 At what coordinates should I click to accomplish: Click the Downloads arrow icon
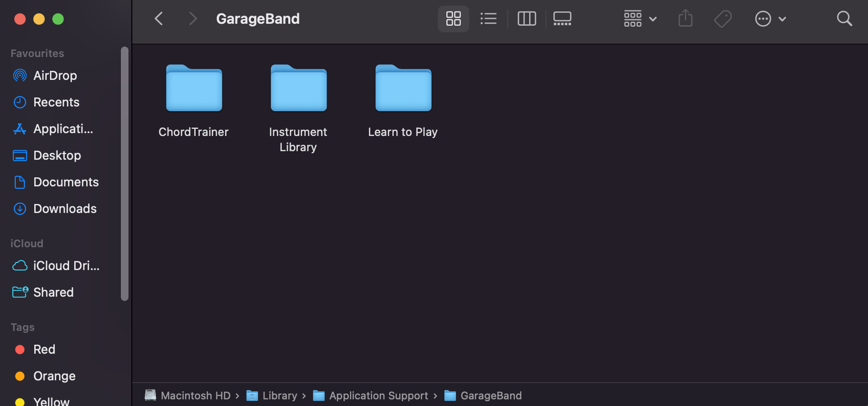pyautogui.click(x=20, y=209)
